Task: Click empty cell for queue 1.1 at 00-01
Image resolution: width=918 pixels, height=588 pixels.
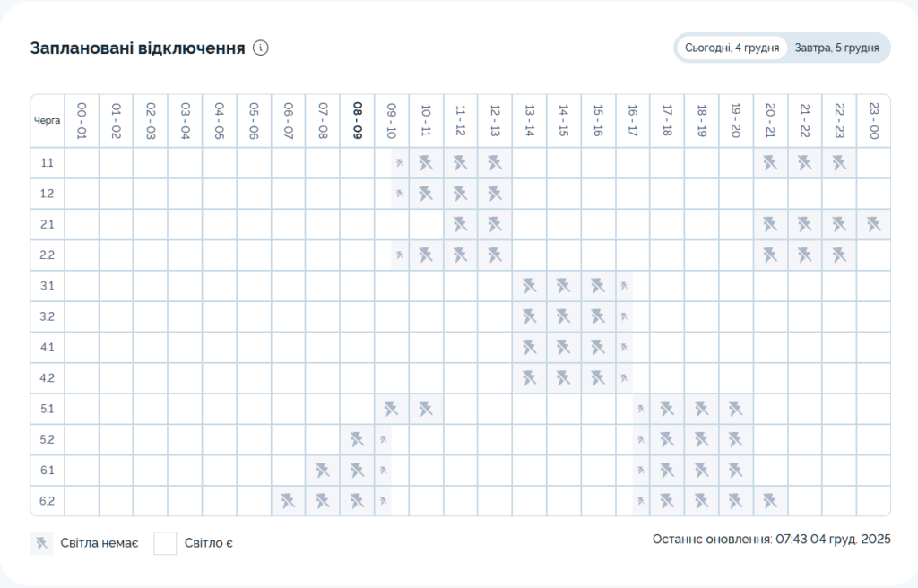Action: [x=82, y=162]
